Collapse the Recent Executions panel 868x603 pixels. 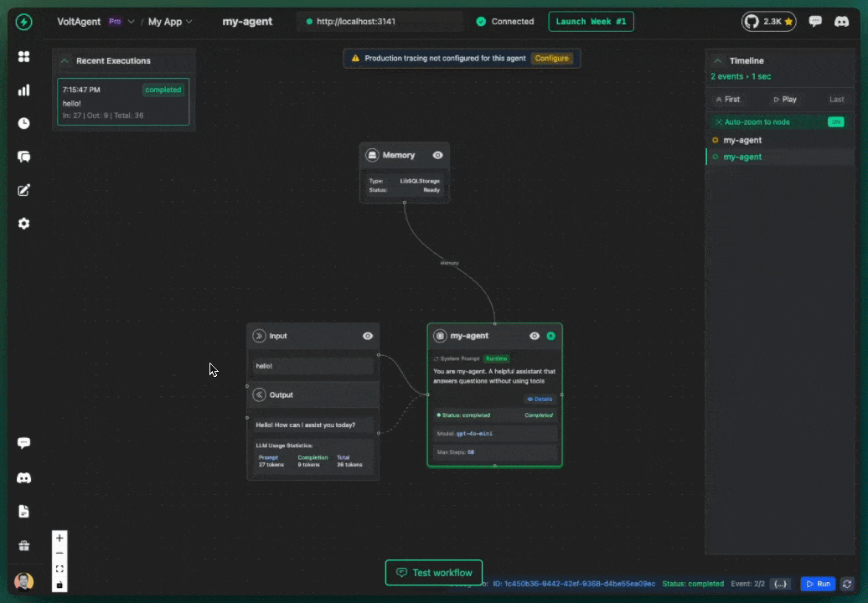pos(65,60)
